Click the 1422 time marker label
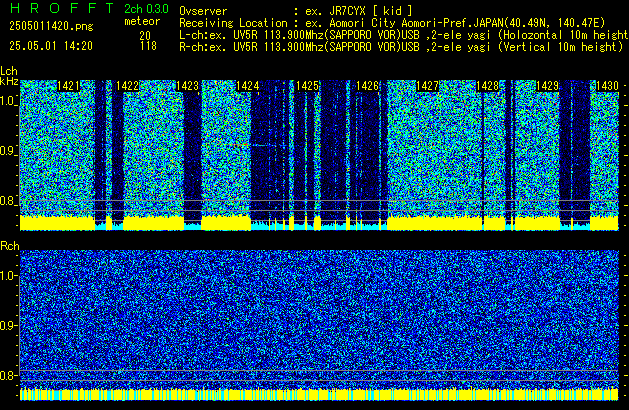 coord(128,86)
